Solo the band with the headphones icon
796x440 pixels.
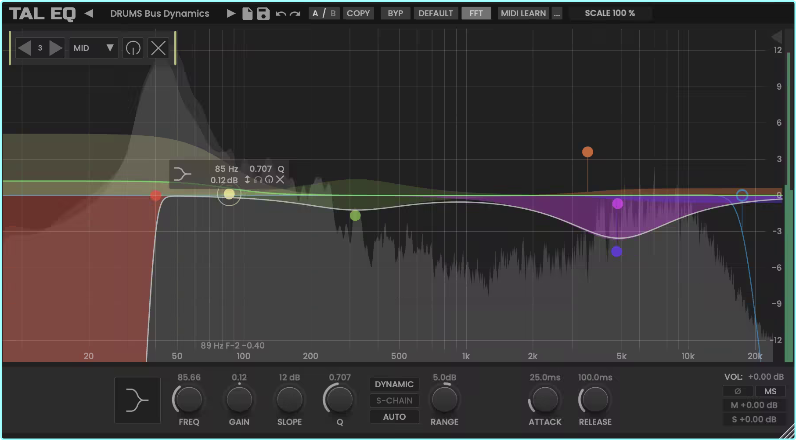point(258,180)
